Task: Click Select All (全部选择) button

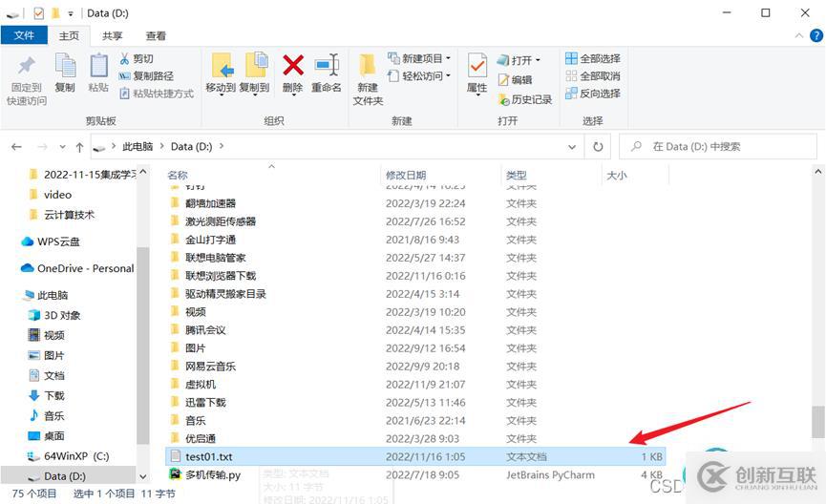Action: (593, 59)
